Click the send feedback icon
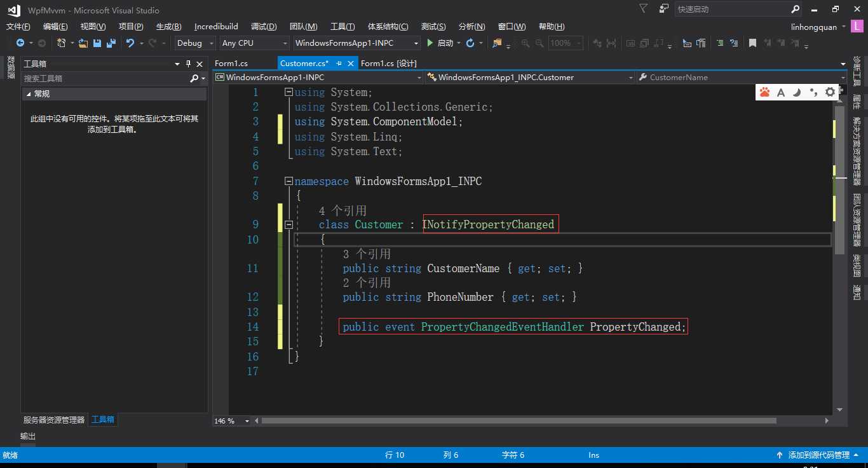The height and width of the screenshot is (468, 868). (664, 9)
